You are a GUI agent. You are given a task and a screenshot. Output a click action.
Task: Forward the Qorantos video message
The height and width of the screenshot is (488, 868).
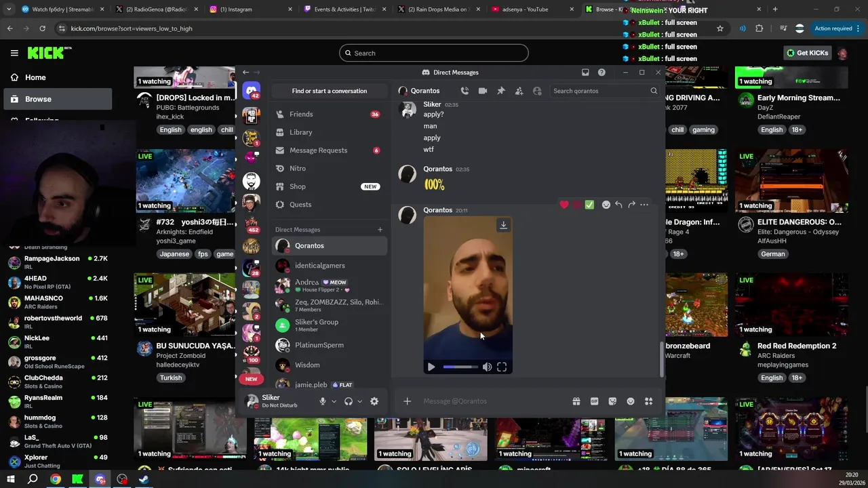[x=631, y=205]
